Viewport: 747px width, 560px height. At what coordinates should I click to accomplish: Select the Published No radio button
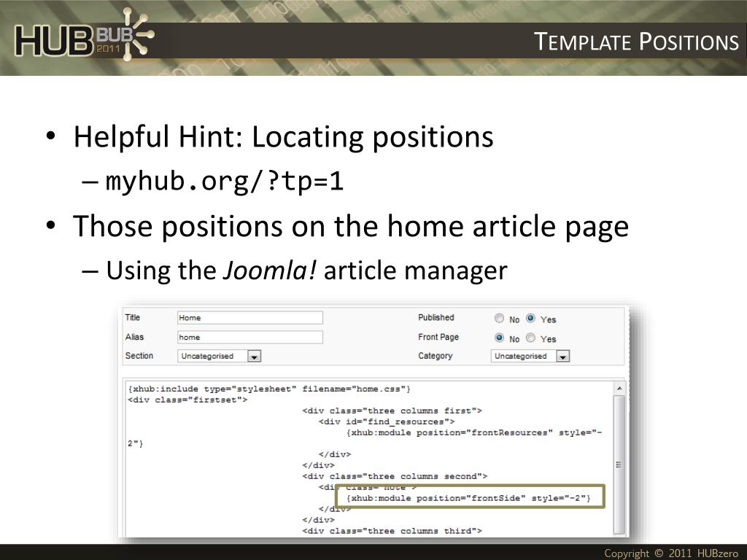499,318
